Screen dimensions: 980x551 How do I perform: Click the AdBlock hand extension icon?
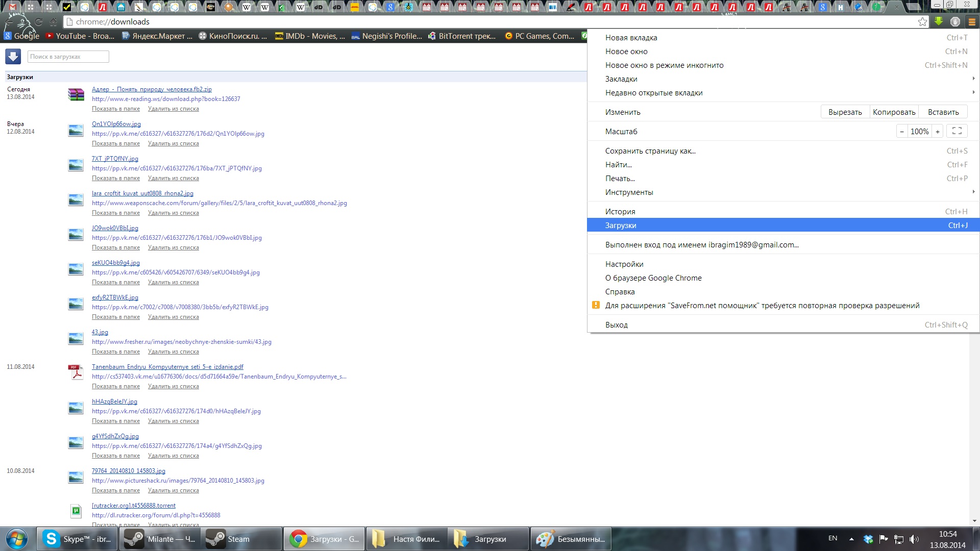tap(955, 21)
